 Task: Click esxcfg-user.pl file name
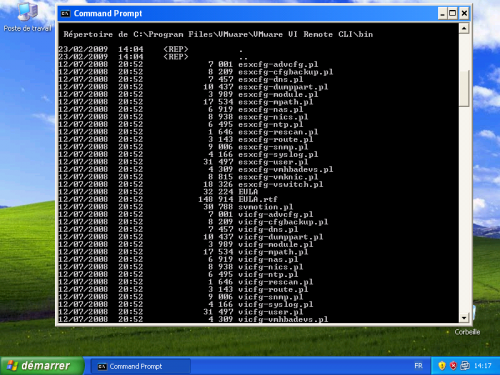pos(273,162)
